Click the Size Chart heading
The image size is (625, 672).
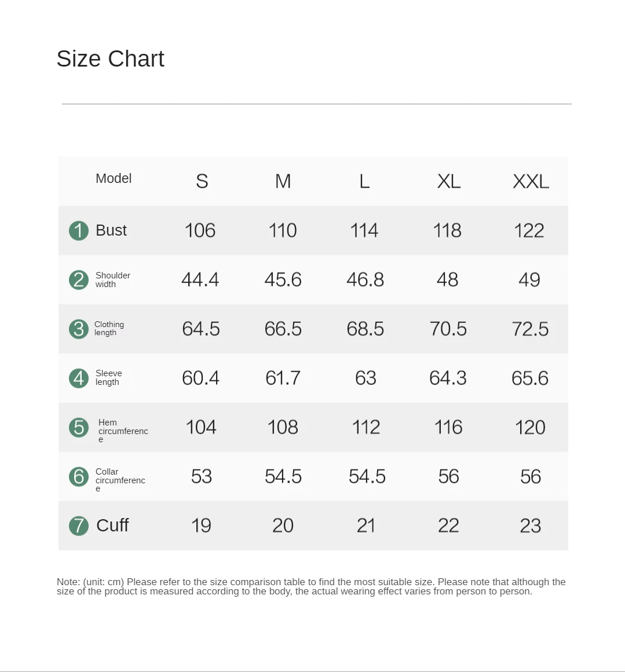[x=111, y=59]
